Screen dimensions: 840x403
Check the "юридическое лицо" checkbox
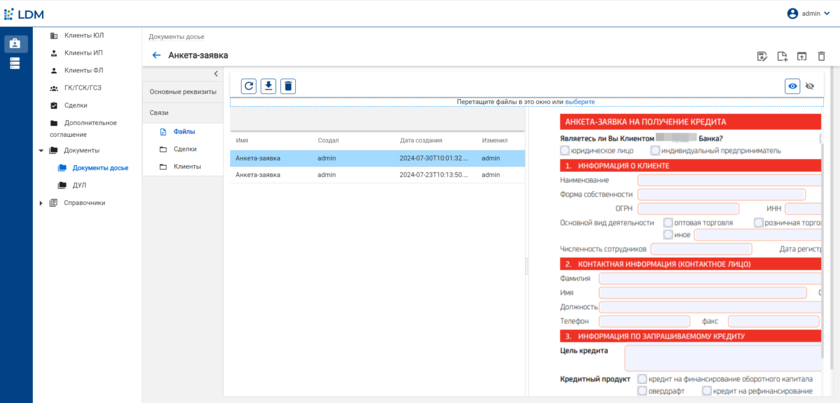point(565,150)
